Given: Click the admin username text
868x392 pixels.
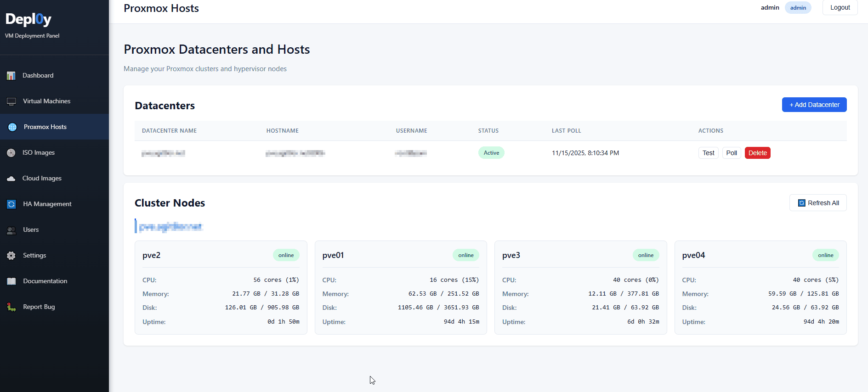Looking at the screenshot, I should 770,7.
